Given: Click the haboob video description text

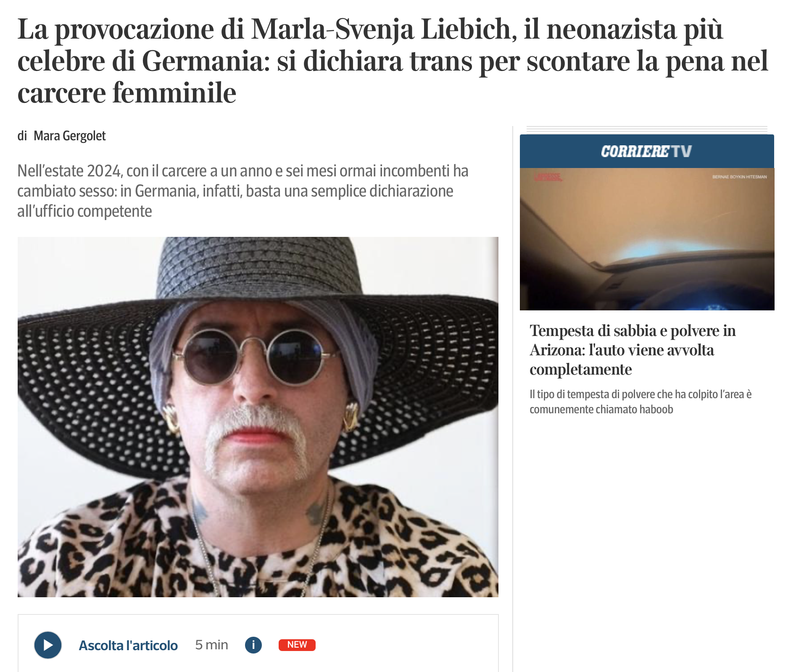Looking at the screenshot, I should click(640, 402).
